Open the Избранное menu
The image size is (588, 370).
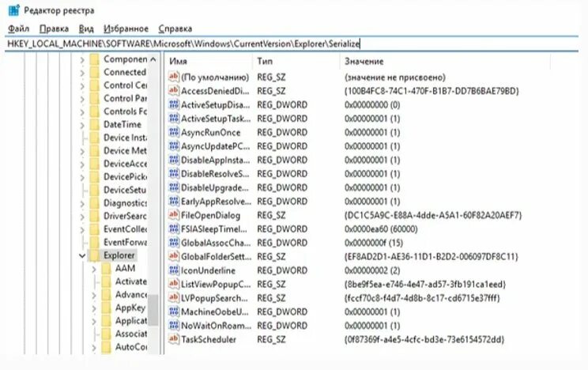coord(126,28)
